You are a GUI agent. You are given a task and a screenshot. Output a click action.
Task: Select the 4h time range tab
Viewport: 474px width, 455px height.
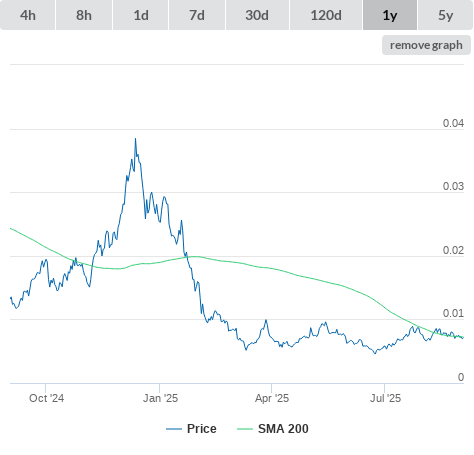(28, 15)
